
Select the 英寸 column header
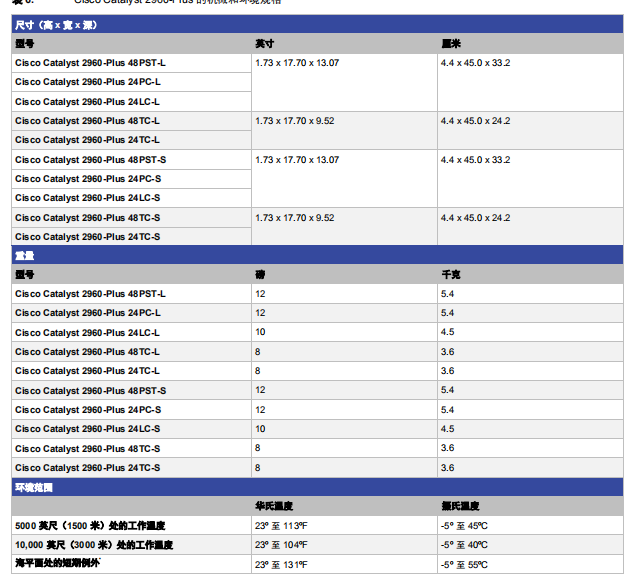coord(265,43)
